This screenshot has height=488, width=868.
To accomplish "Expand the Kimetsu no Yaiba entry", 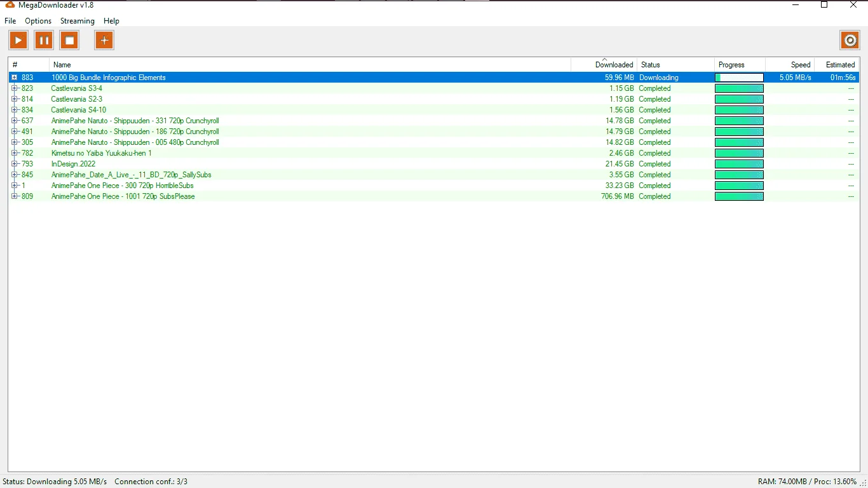I will coord(15,153).
